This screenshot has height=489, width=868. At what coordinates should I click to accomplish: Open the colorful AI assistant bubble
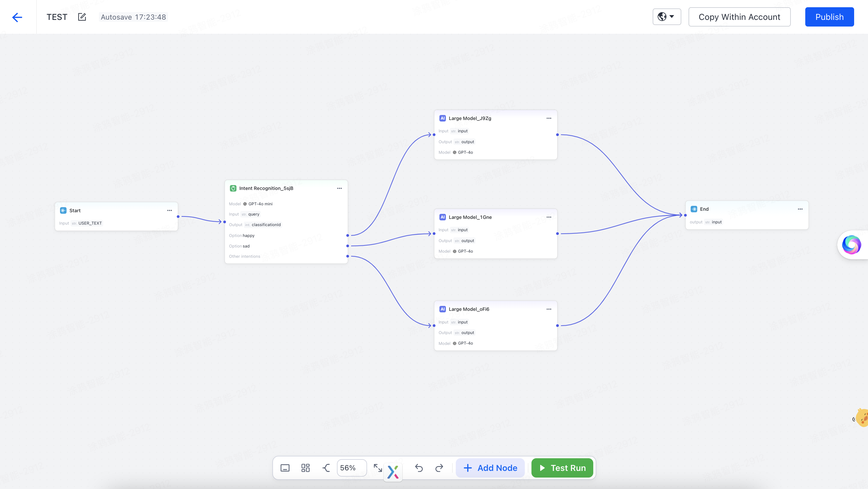pyautogui.click(x=851, y=245)
